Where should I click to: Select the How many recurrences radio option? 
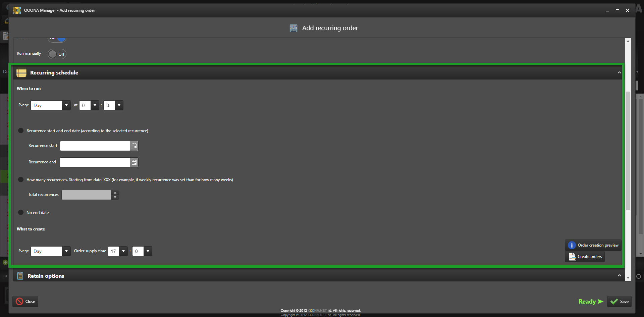(21, 179)
